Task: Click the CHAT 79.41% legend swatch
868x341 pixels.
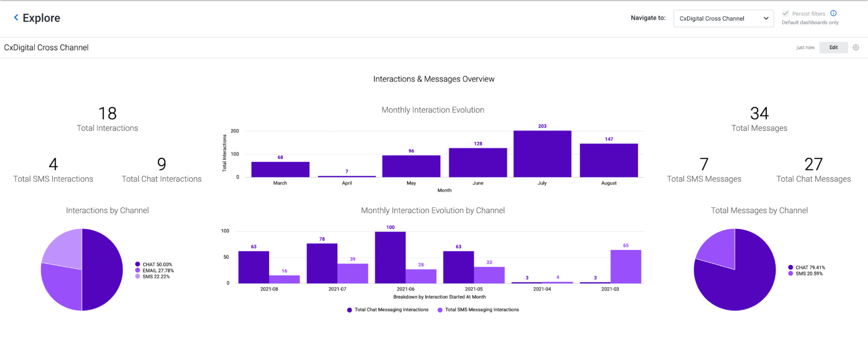Action: [791, 267]
